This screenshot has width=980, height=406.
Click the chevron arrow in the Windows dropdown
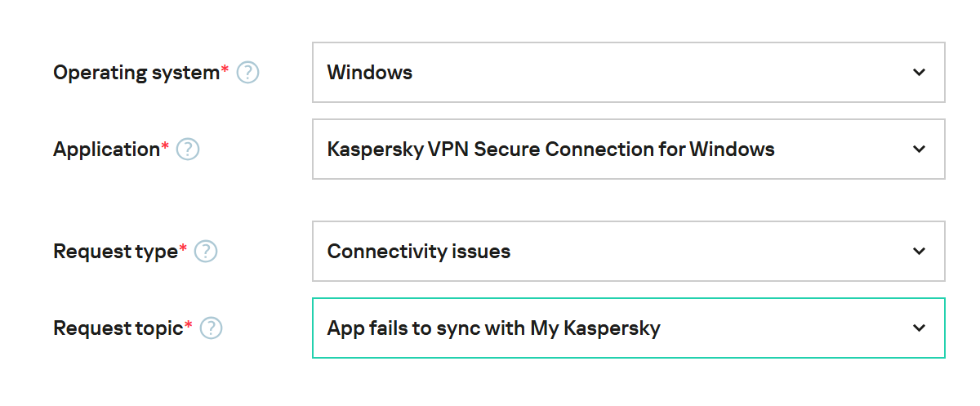coord(920,73)
